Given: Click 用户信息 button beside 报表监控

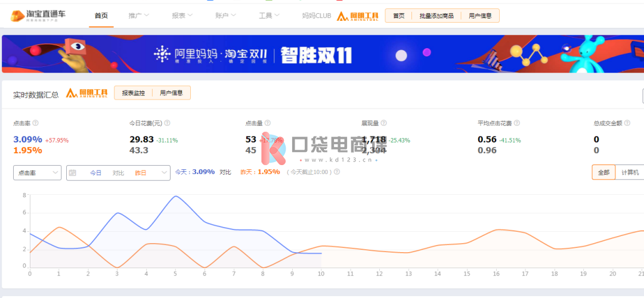Looking at the screenshot, I should (x=171, y=93).
